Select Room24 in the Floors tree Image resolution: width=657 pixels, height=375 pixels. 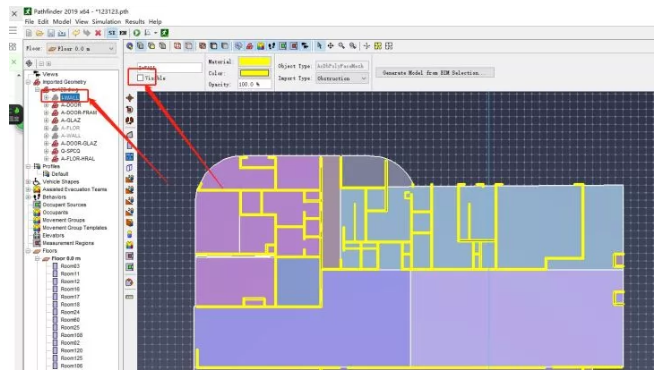tap(70, 312)
